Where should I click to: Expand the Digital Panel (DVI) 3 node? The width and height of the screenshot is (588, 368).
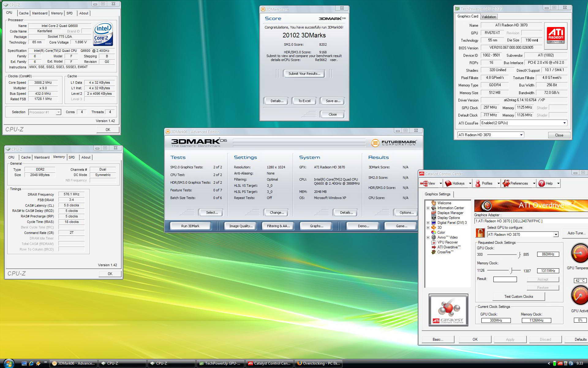point(428,223)
